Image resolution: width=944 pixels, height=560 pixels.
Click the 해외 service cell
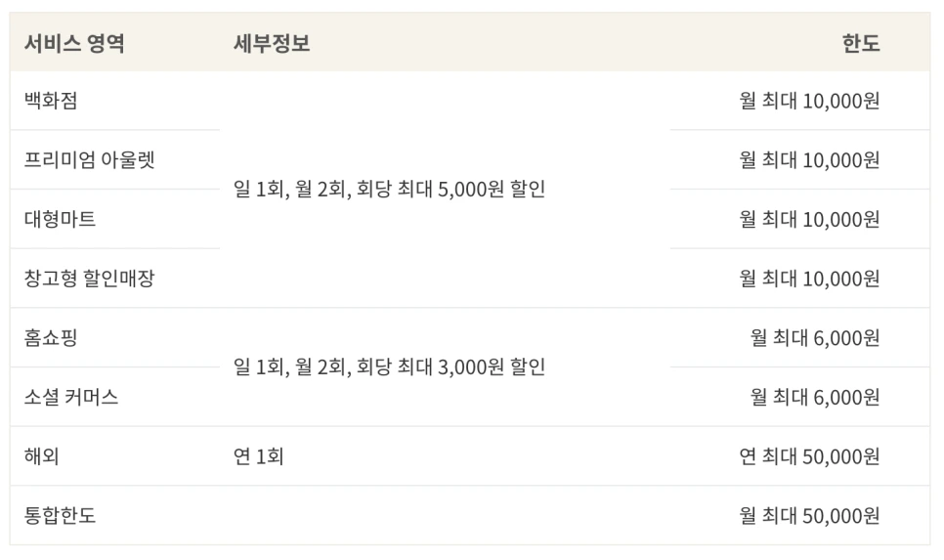[x=42, y=455]
